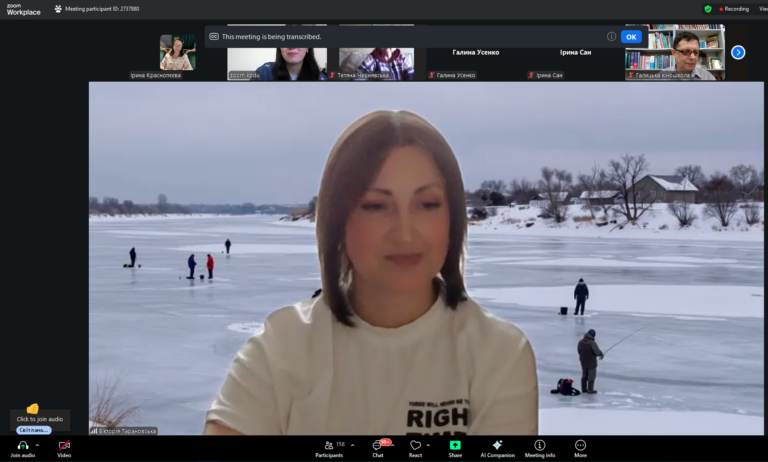The width and height of the screenshot is (768, 462).
Task: Expand the React options arrow
Action: click(x=428, y=445)
